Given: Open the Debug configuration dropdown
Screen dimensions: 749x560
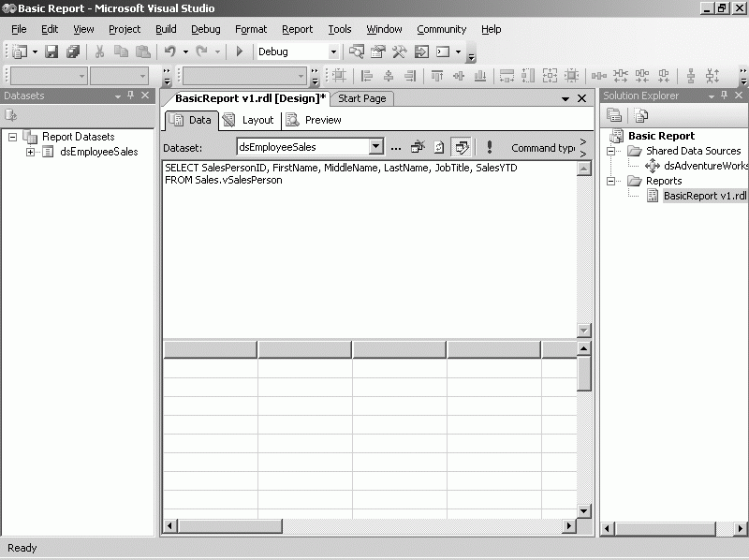Looking at the screenshot, I should click(x=333, y=52).
